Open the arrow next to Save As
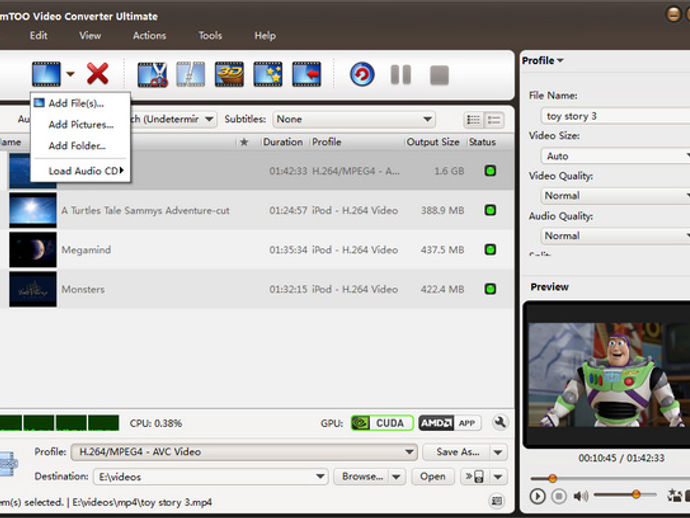690x518 pixels. 498,452
